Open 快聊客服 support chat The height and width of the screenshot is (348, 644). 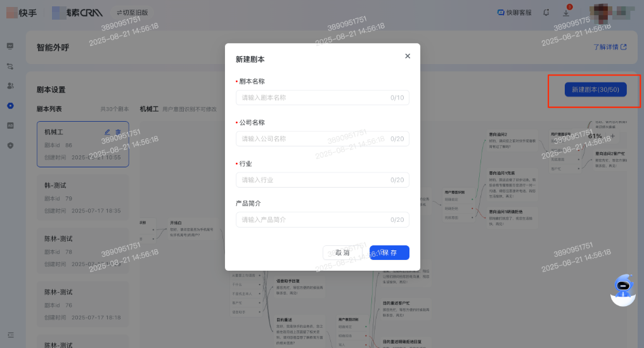(x=514, y=13)
